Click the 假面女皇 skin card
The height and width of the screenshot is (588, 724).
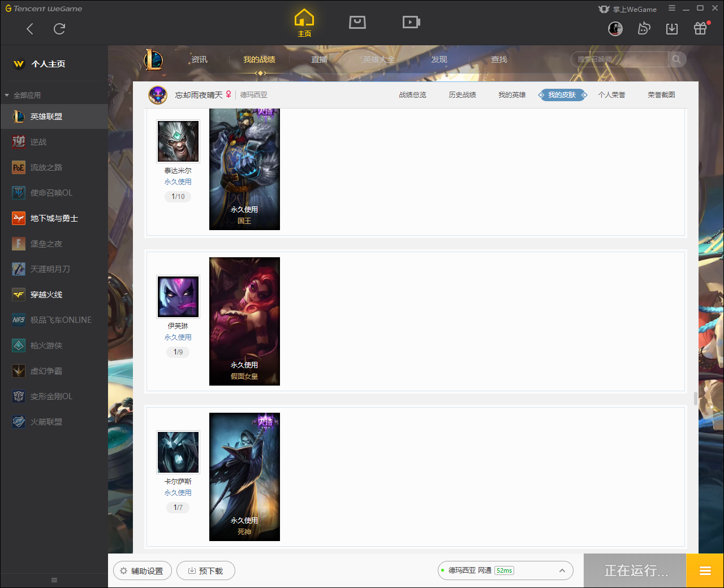pos(244,321)
